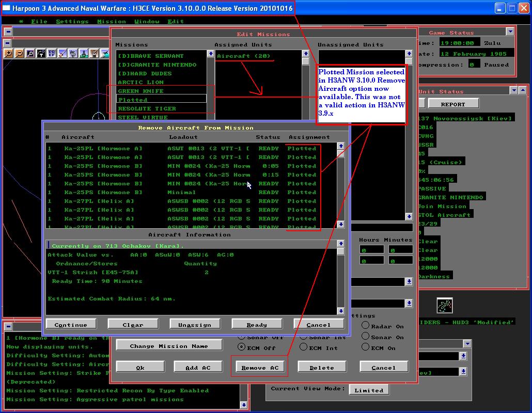Open the dropdown ending in 'ev]'
Image resolution: width=532 pixels, height=413 pixels.
click(x=463, y=371)
